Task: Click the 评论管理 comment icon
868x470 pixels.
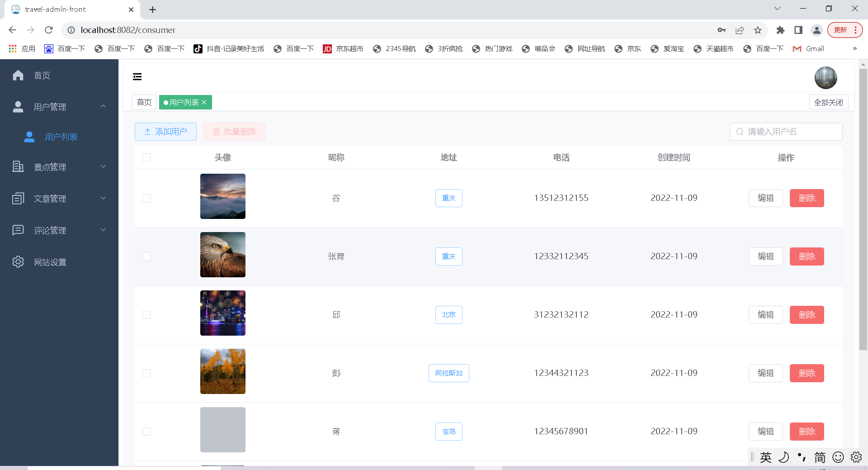Action: pyautogui.click(x=18, y=230)
